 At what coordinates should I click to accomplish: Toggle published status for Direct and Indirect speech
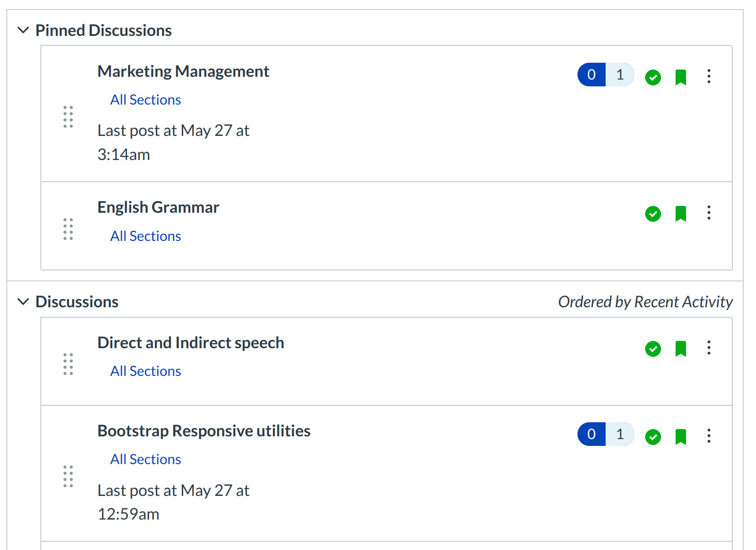pos(653,349)
